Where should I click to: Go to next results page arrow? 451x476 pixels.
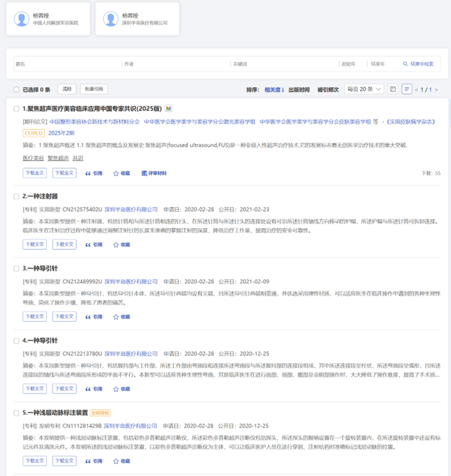pos(436,90)
